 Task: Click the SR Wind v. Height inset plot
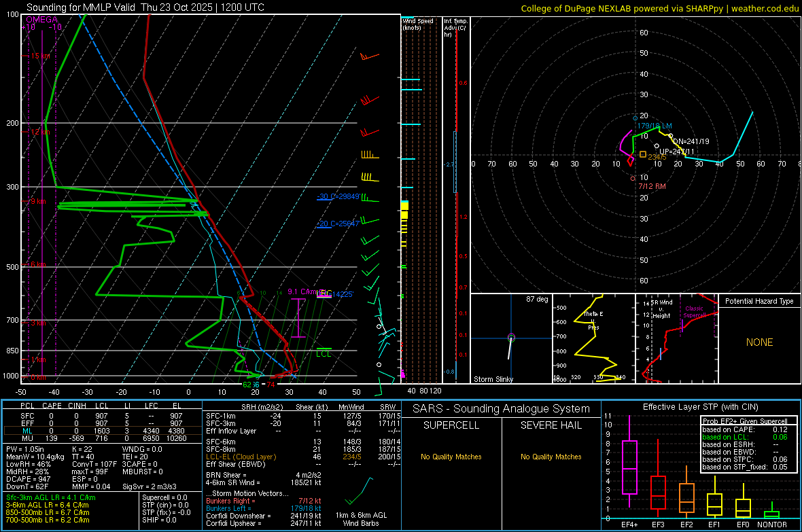[677, 338]
